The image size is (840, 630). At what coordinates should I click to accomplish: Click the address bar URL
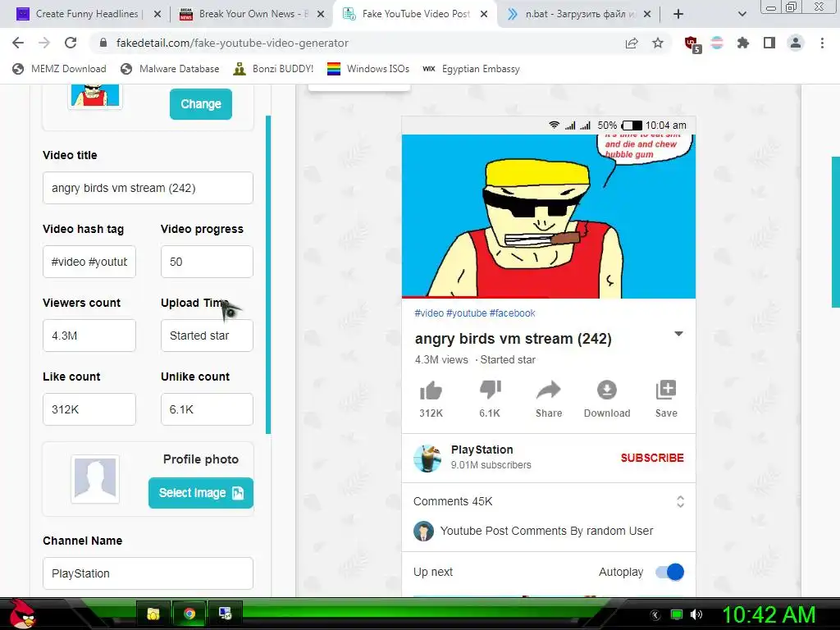(x=232, y=43)
